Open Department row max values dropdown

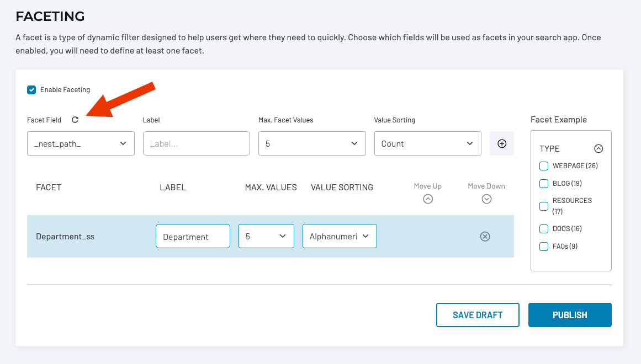coord(266,236)
